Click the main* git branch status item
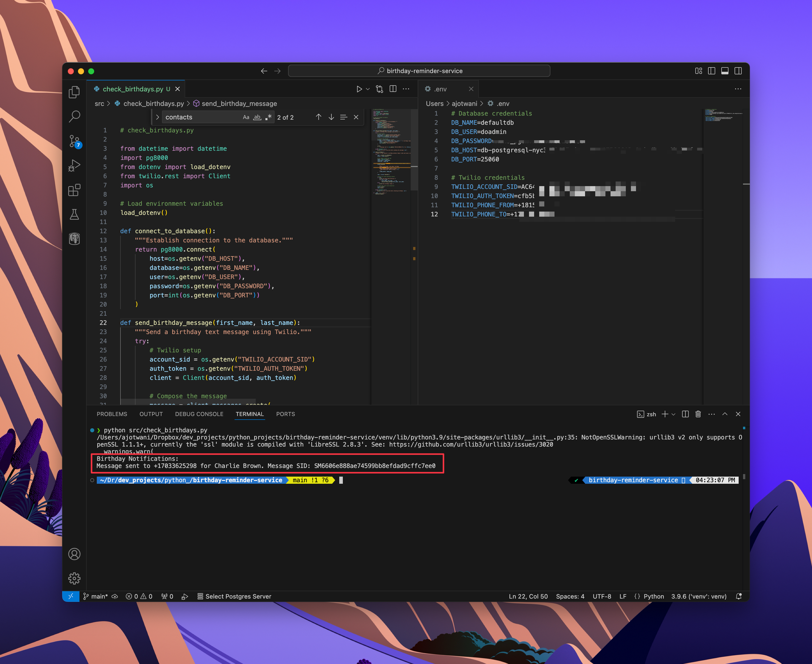Viewport: 812px width, 664px height. [96, 596]
